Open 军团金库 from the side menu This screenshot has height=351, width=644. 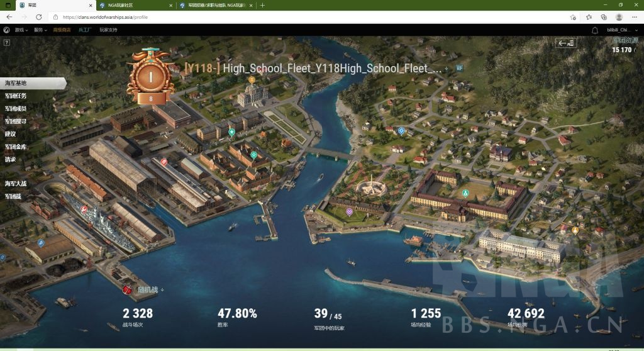pyautogui.click(x=16, y=147)
